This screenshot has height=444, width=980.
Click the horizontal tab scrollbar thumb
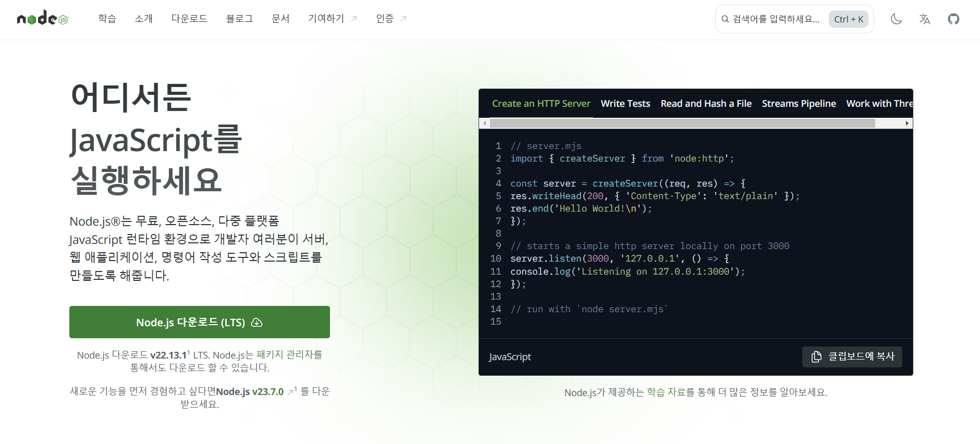point(682,124)
